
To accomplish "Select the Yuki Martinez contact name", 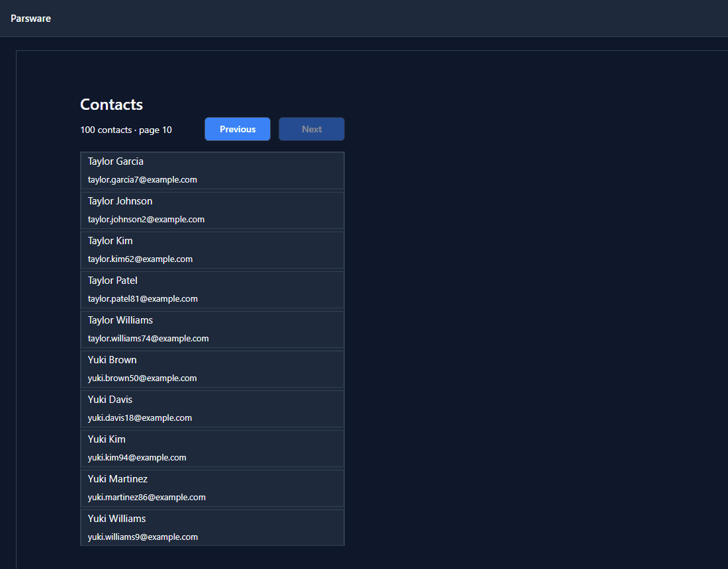I will pos(118,479).
